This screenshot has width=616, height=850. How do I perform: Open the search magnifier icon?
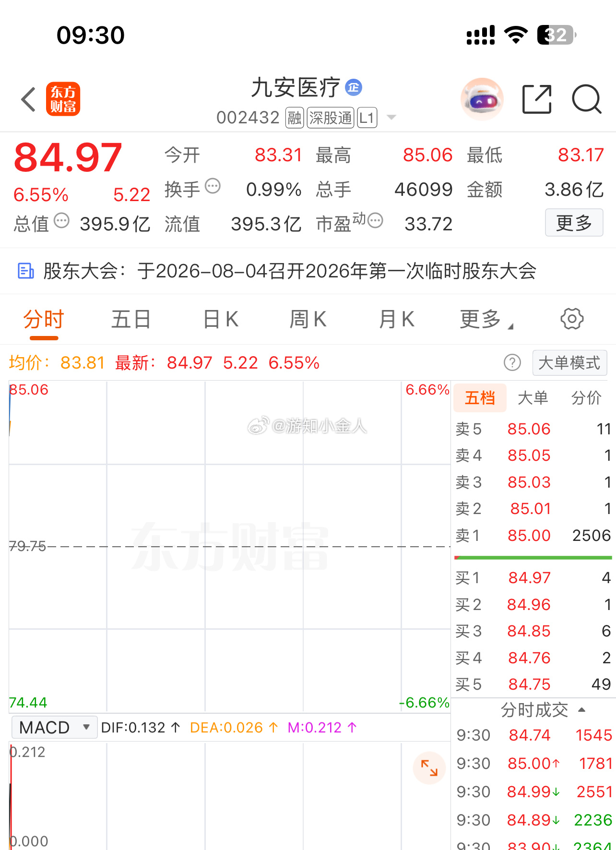click(586, 99)
